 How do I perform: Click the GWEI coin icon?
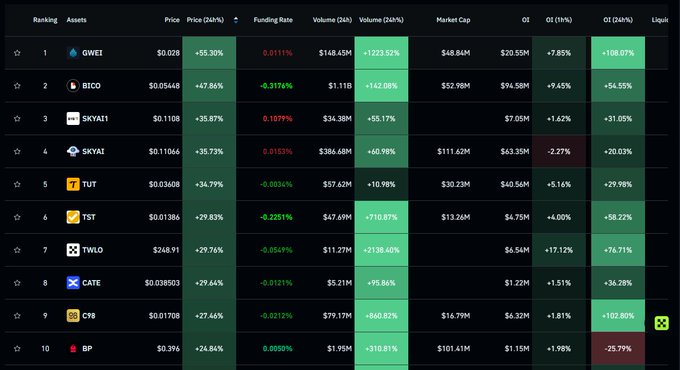point(73,53)
